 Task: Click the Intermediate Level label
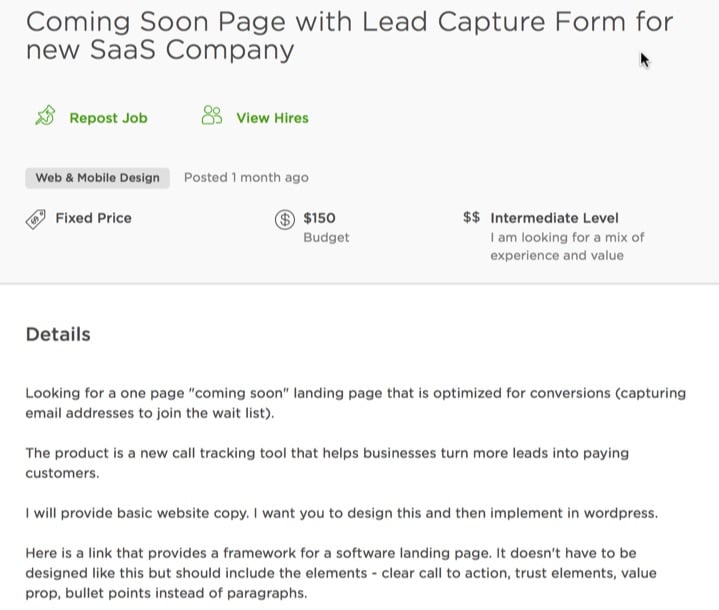(554, 218)
